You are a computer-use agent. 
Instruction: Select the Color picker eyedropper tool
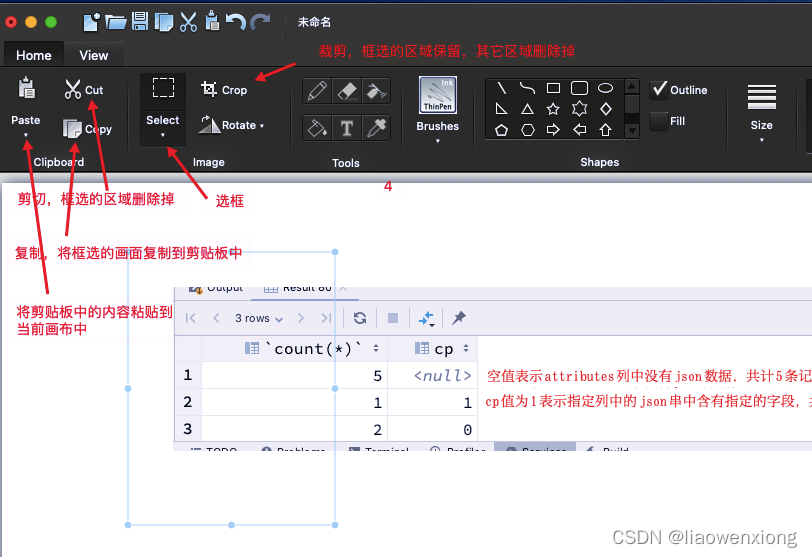coord(376,127)
